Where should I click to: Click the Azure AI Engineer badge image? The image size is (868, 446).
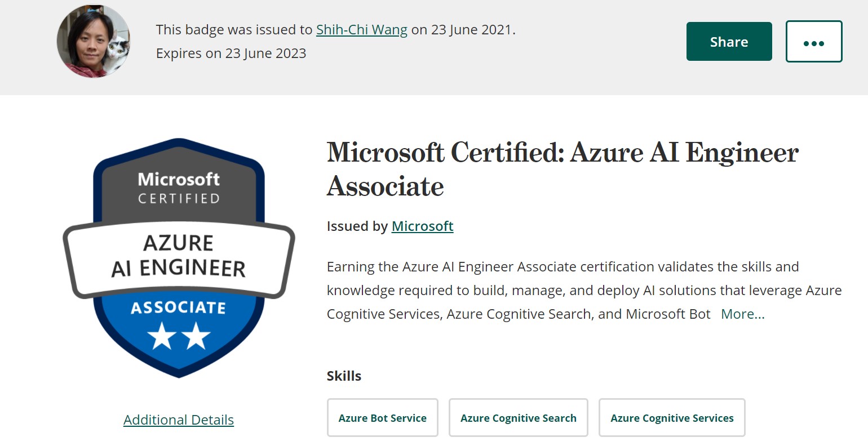179,258
